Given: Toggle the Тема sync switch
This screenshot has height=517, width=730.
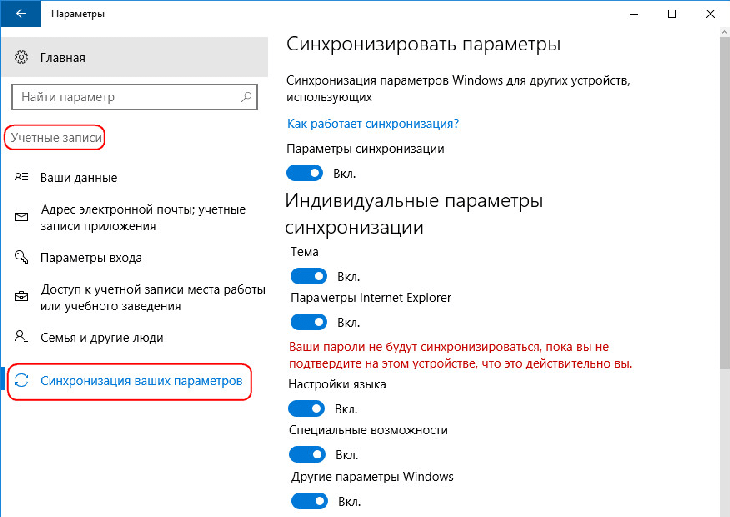Looking at the screenshot, I should coord(309,276).
